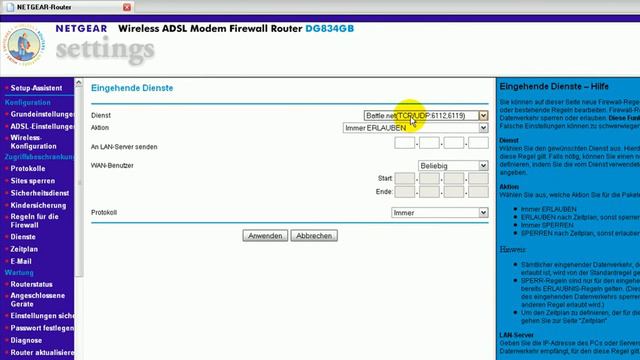Open Routerstatus in the sidebar
Screen dimensions: 640x360
coord(31,284)
